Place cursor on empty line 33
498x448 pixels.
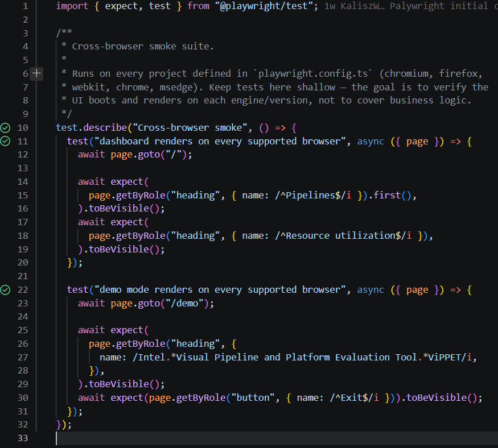[276, 438]
